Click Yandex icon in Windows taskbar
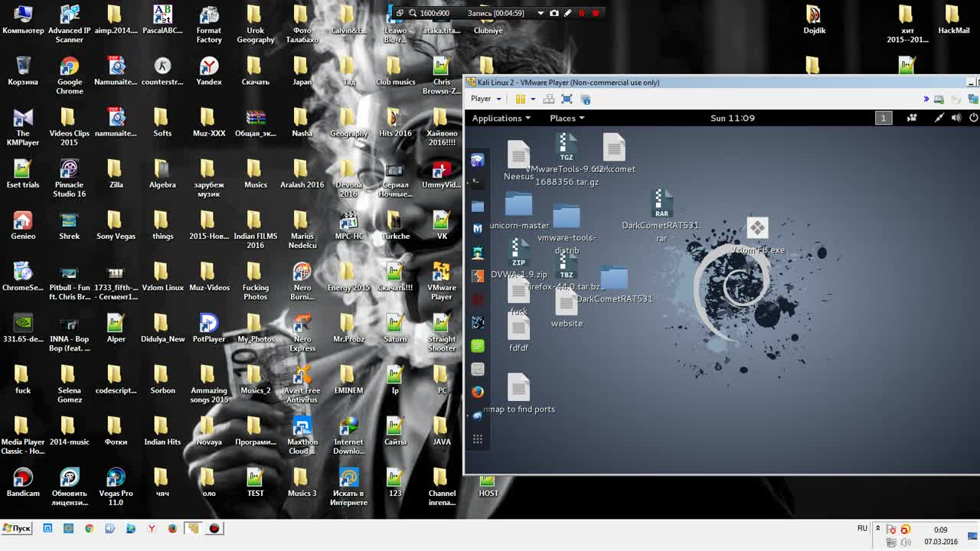This screenshot has height=551, width=980. click(152, 528)
